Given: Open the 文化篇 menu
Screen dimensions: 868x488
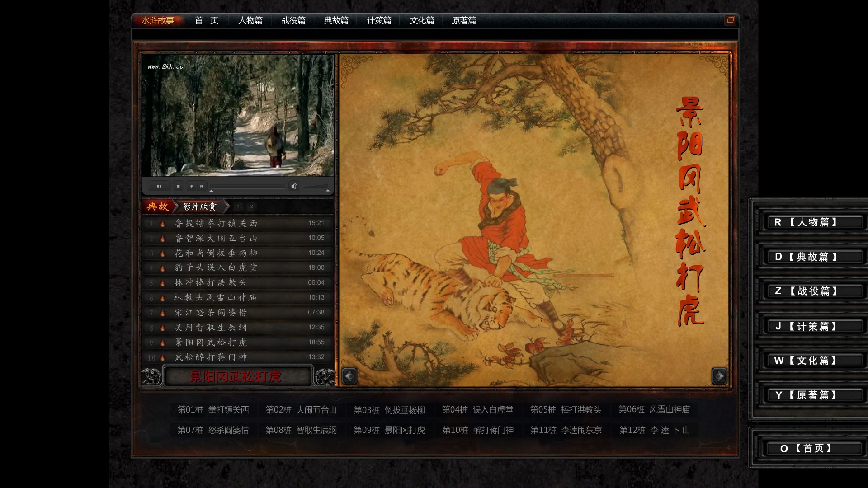Looking at the screenshot, I should [422, 20].
